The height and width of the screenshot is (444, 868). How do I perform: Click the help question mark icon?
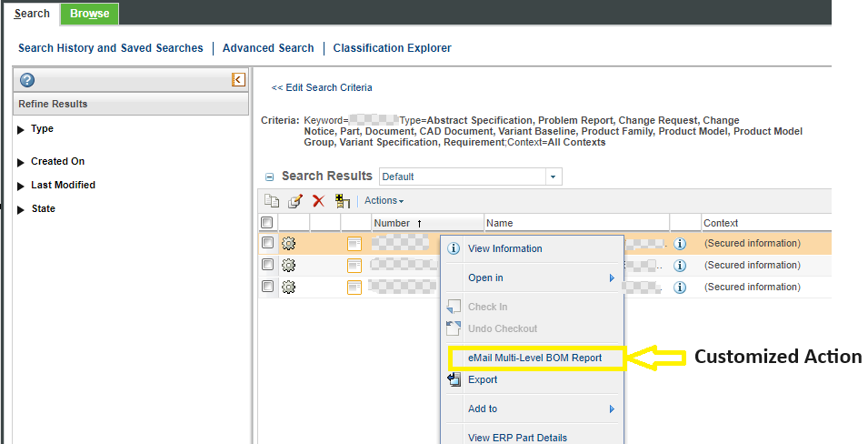click(x=27, y=79)
